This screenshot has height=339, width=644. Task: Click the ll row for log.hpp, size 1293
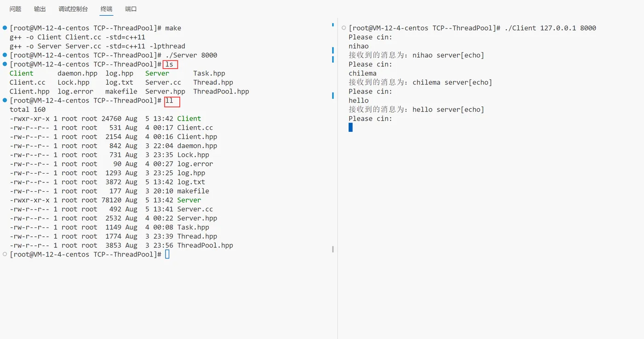pos(107,173)
